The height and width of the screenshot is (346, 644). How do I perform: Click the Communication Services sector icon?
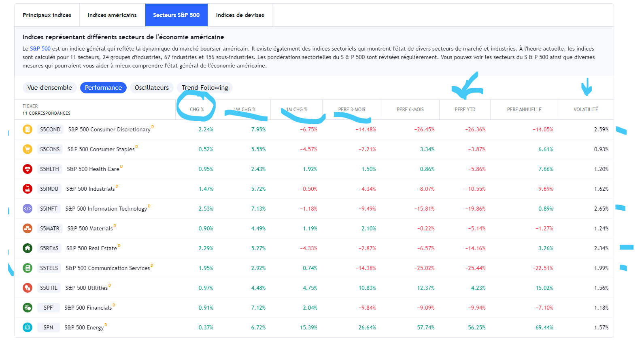pos(28,268)
